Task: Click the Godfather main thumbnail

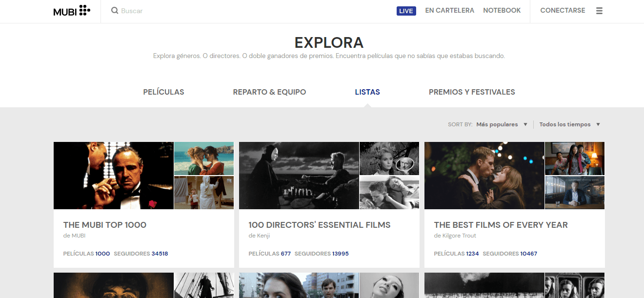Action: click(114, 176)
